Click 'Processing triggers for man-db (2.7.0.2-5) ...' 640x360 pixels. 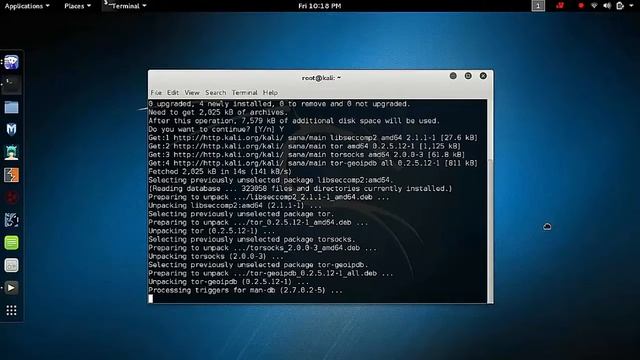point(246,290)
